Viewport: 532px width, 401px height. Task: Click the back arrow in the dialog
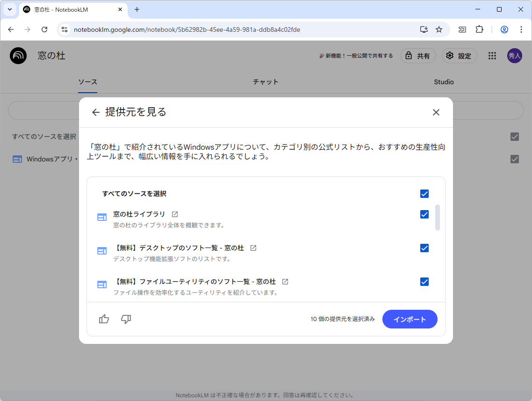96,112
